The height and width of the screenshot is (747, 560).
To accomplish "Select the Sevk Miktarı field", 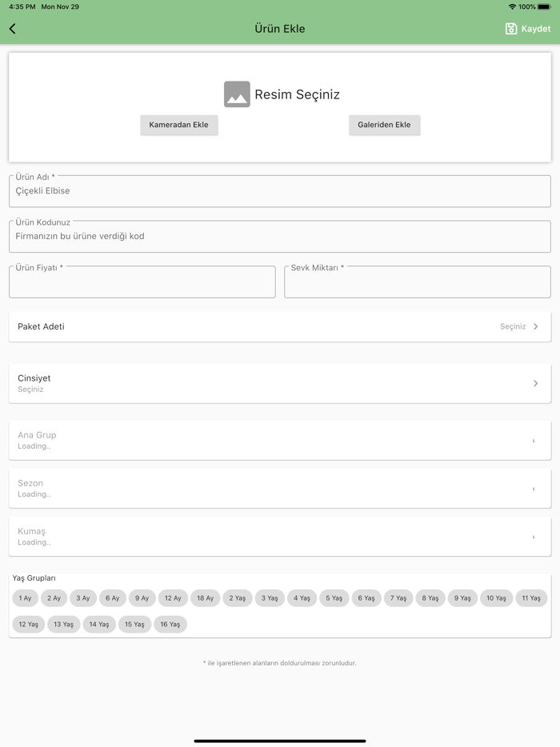I will pos(418,282).
